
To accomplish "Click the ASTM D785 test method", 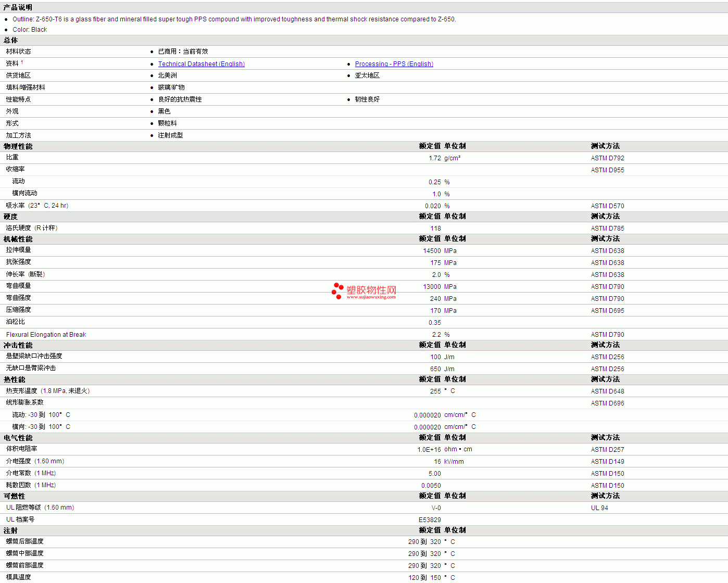I will (x=608, y=229).
